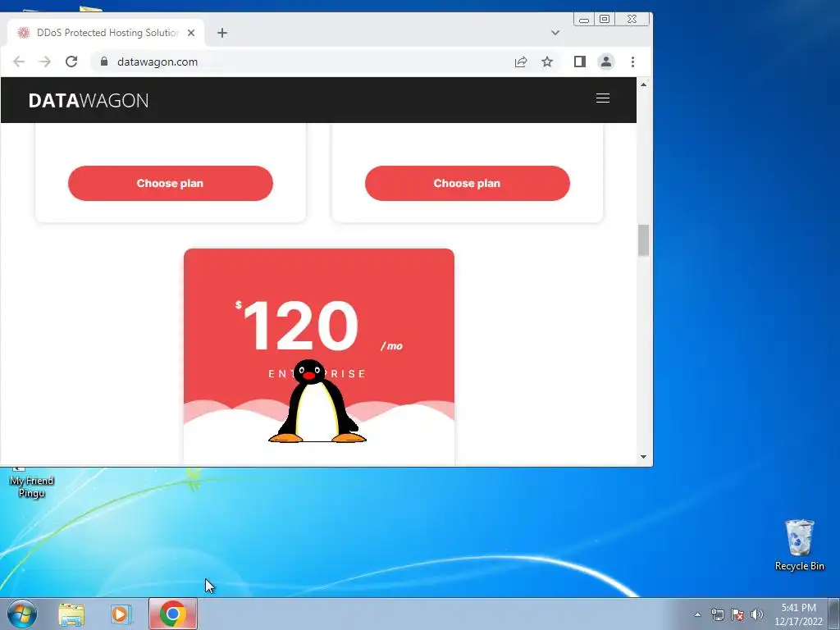Click the share page icon

coord(521,62)
